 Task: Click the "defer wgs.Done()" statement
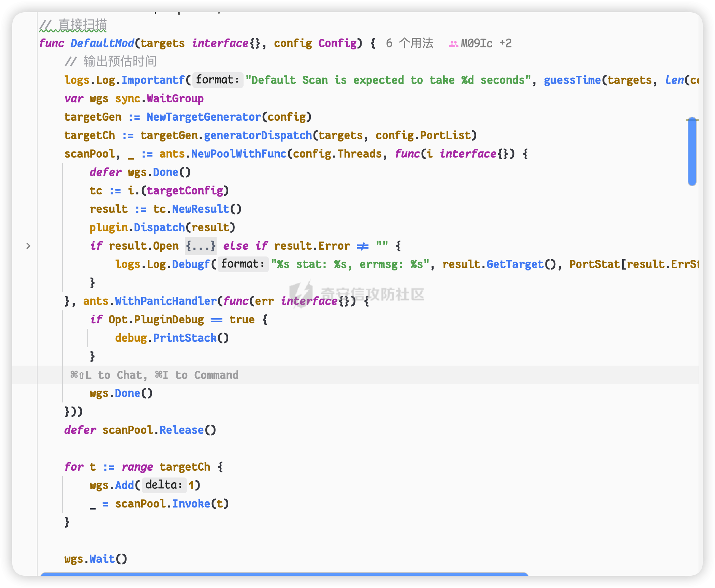(x=140, y=172)
